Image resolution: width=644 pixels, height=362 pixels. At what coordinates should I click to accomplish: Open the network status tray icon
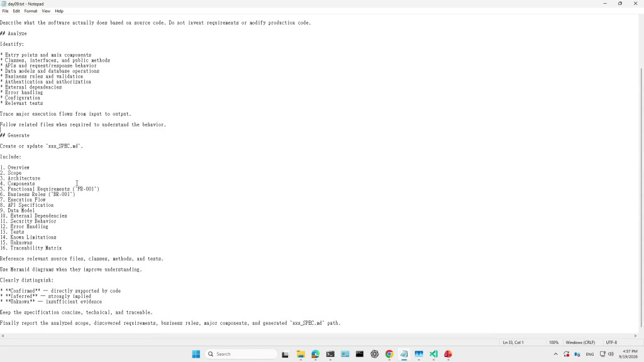coord(602,354)
